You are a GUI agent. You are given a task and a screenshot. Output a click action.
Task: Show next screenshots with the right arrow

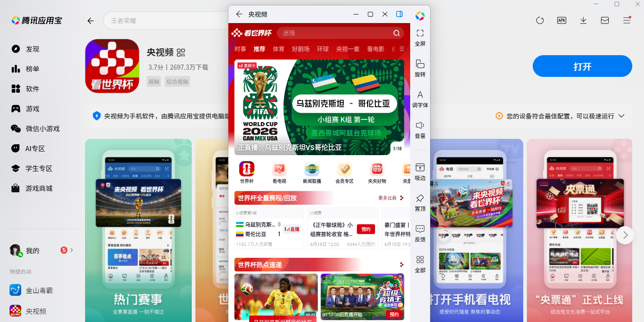pos(625,235)
